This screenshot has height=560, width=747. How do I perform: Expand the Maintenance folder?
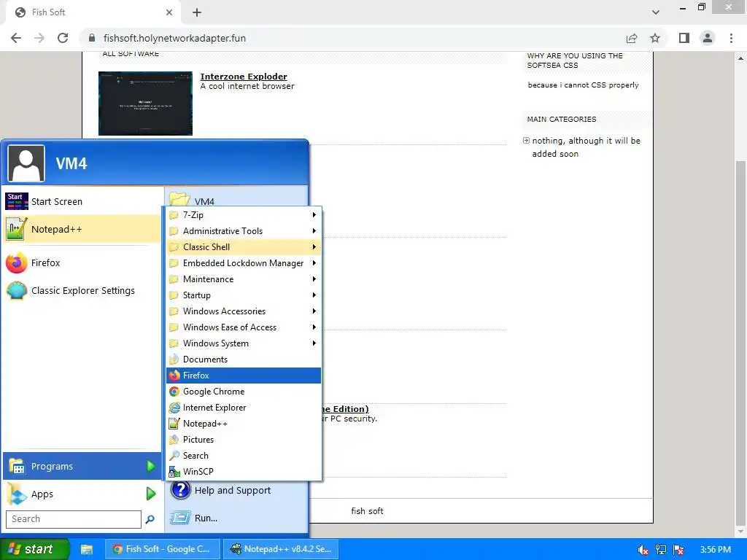click(x=244, y=279)
